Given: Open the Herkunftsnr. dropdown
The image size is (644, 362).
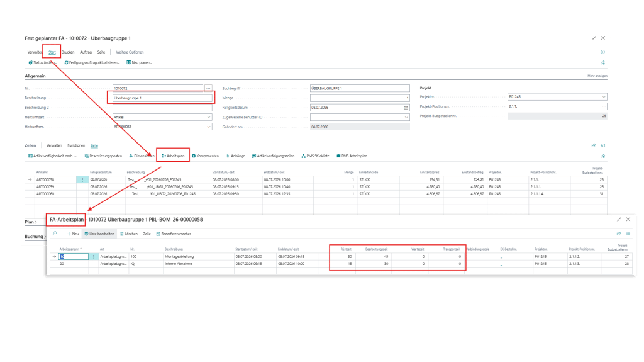Looking at the screenshot, I should click(209, 127).
